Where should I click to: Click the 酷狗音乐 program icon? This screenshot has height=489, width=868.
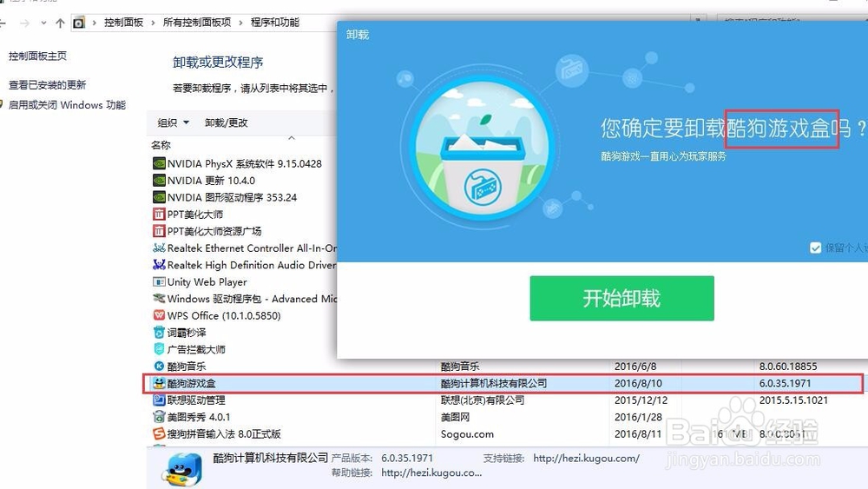(x=159, y=366)
